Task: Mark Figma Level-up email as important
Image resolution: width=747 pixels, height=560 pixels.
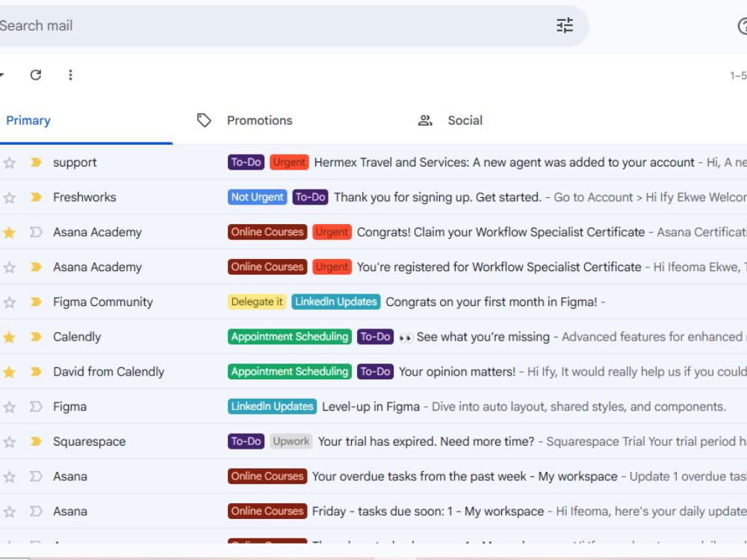Action: coord(36,407)
